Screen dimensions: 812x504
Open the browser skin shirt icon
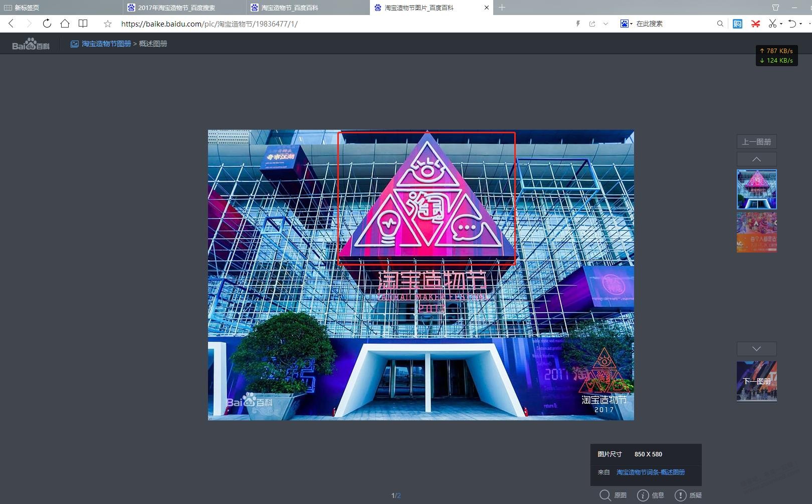point(775,8)
